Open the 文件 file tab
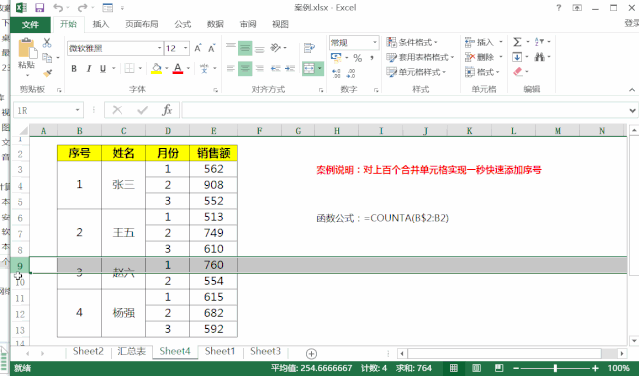This screenshot has height=376, width=639. [30, 24]
